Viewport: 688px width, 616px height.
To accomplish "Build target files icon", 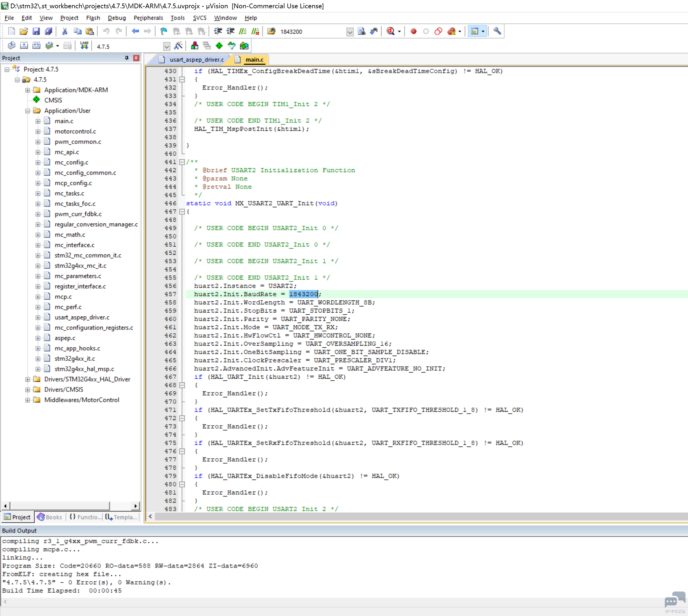I will (x=24, y=46).
